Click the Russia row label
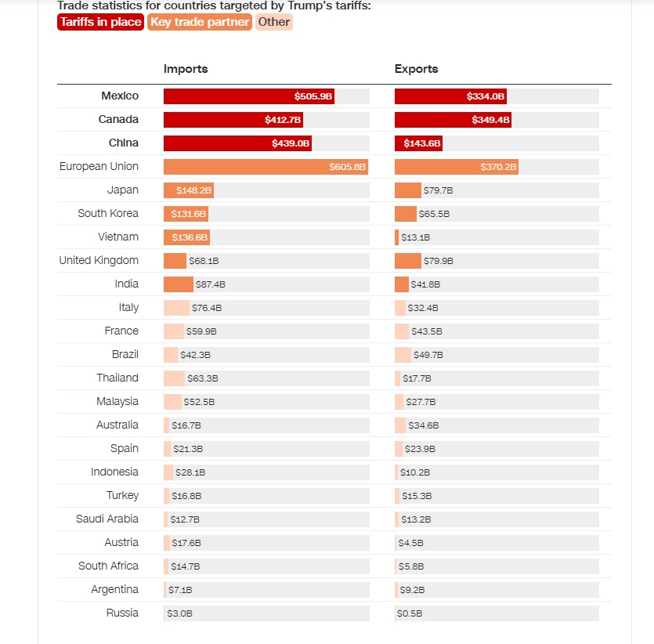 pyautogui.click(x=122, y=613)
